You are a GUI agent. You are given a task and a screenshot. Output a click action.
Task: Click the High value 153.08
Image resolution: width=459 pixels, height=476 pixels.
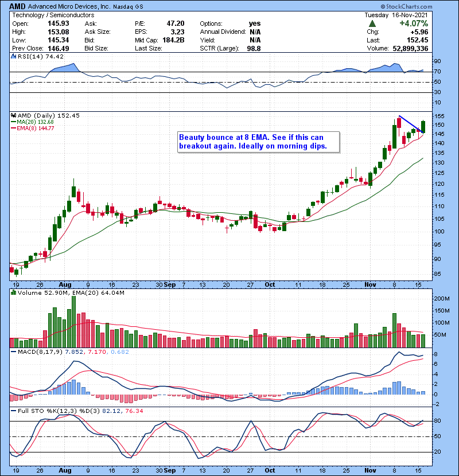tap(59, 32)
